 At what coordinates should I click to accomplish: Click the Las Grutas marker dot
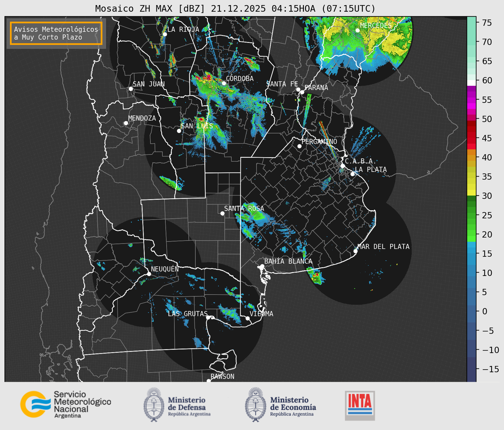208,318
